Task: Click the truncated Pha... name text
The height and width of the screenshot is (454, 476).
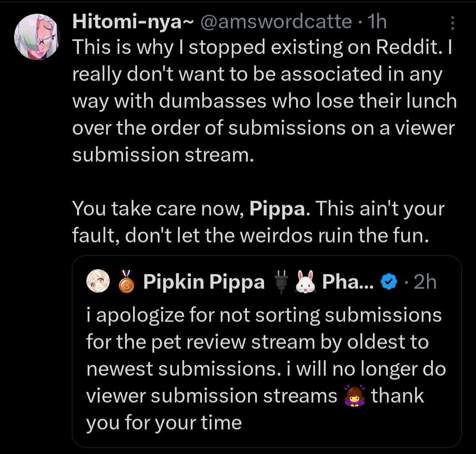Action: [x=348, y=281]
